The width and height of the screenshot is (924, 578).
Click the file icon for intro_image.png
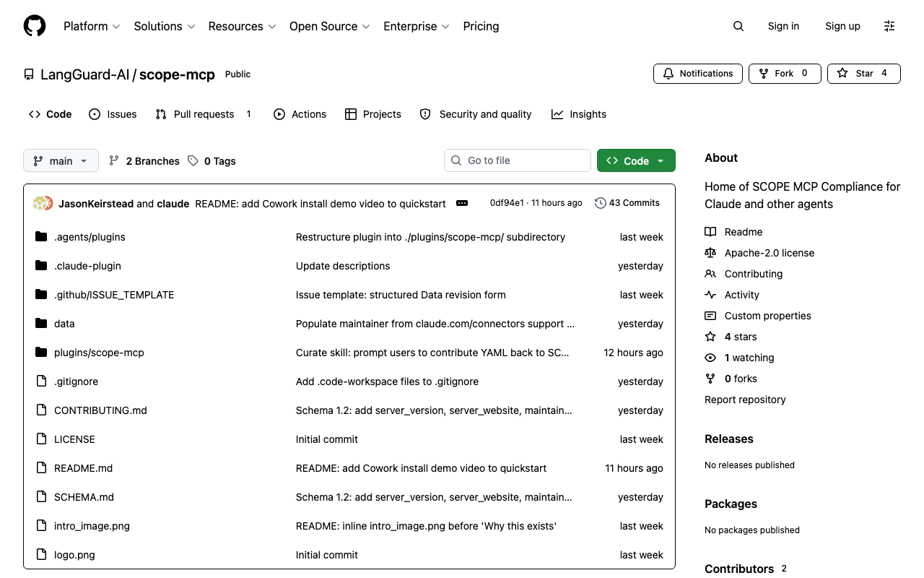click(41, 526)
